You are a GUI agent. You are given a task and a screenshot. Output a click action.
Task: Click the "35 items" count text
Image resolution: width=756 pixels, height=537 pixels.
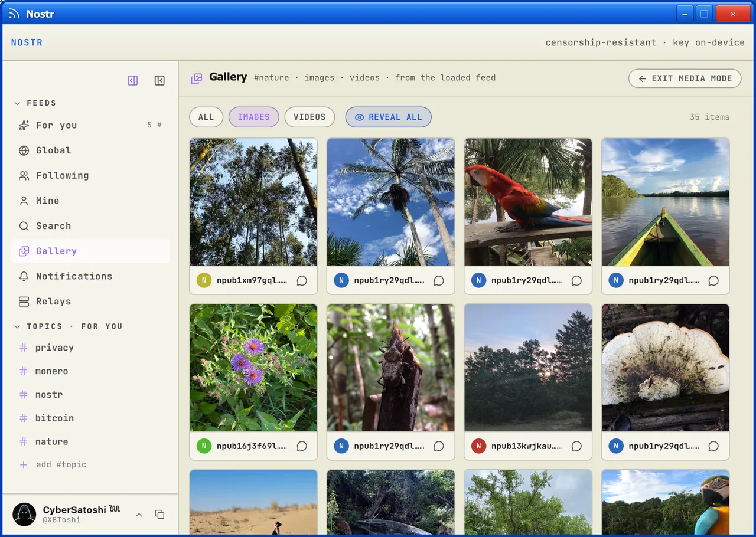tap(709, 117)
